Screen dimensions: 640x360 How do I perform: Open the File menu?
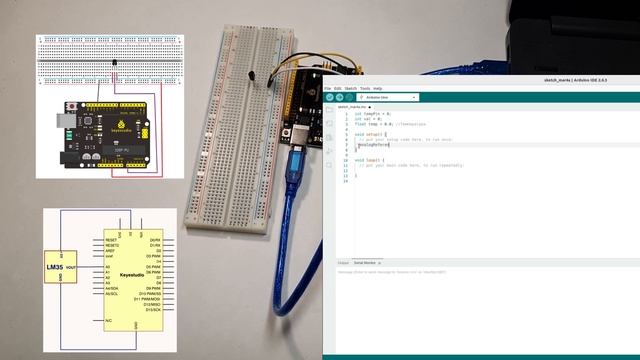[x=327, y=89]
